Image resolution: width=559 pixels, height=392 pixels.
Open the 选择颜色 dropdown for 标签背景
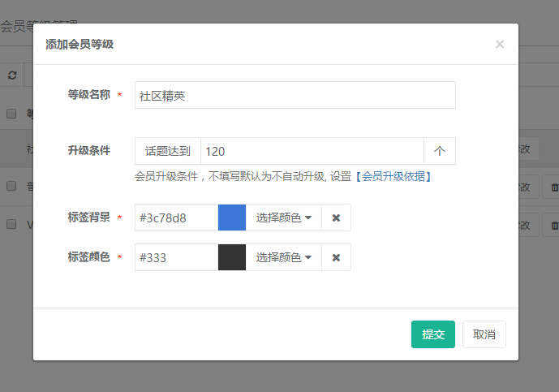(x=283, y=218)
